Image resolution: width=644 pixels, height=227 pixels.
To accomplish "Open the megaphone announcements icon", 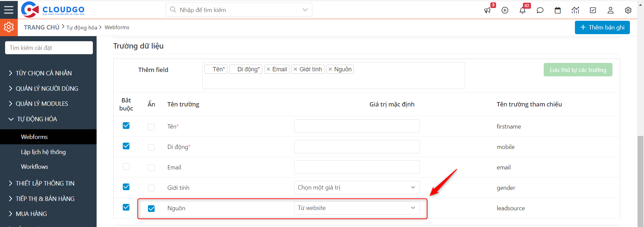I will point(487,10).
